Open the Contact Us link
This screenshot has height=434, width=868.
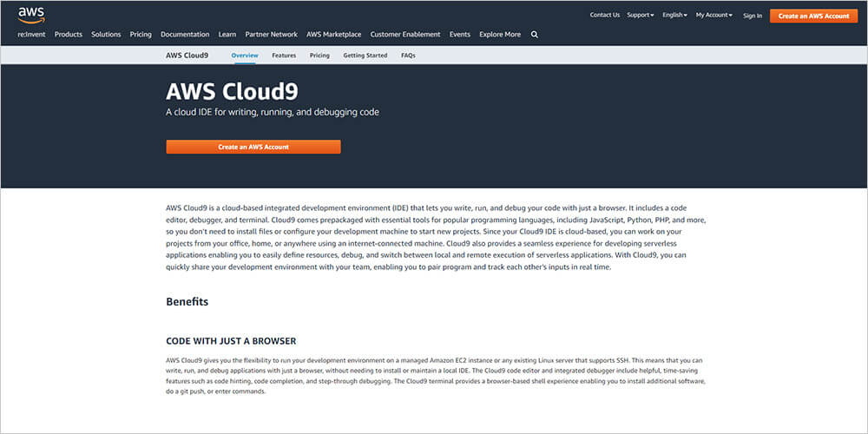(604, 15)
